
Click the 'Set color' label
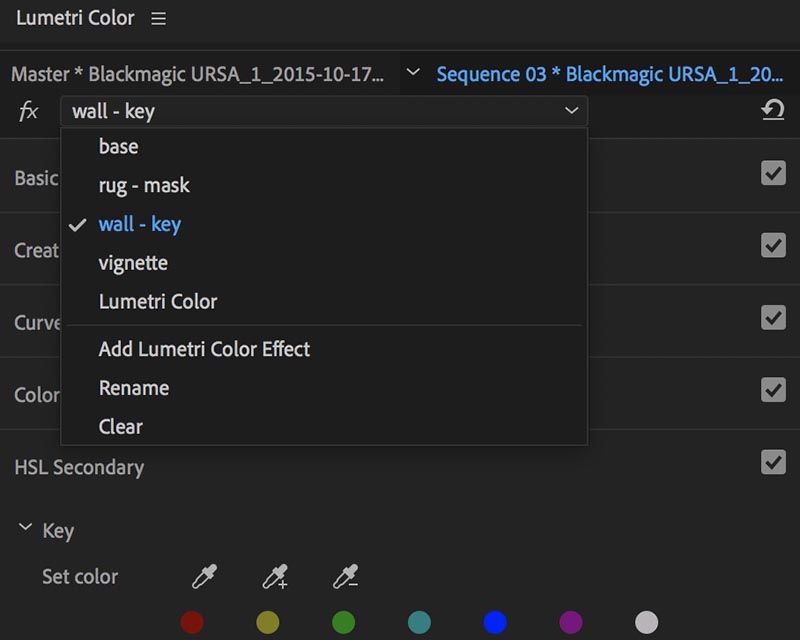coord(80,577)
